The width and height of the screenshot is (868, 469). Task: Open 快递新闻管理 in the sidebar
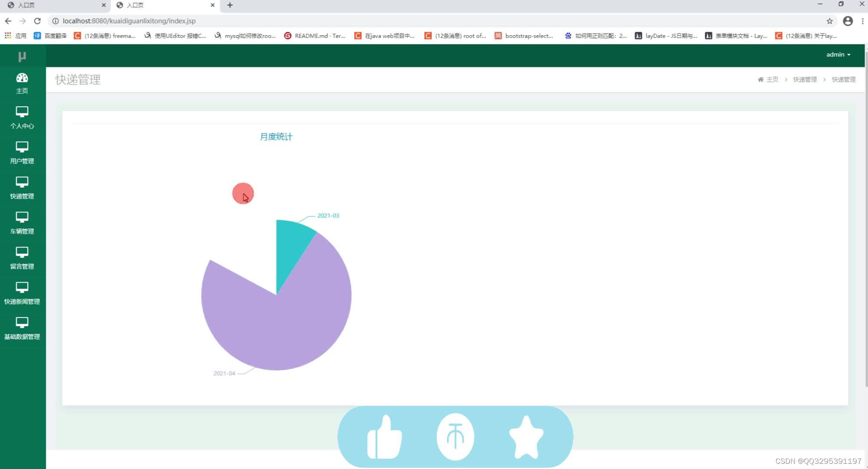pyautogui.click(x=22, y=294)
